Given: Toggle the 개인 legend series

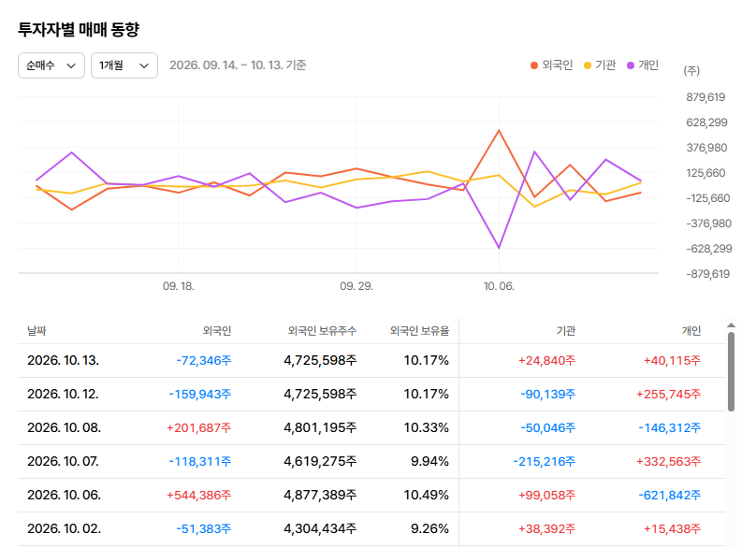Looking at the screenshot, I should pos(643,65).
